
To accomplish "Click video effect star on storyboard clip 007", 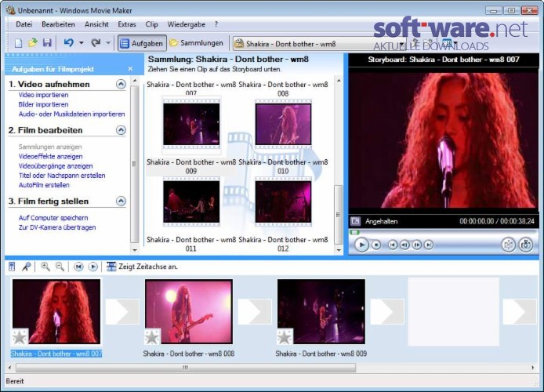I will point(20,336).
